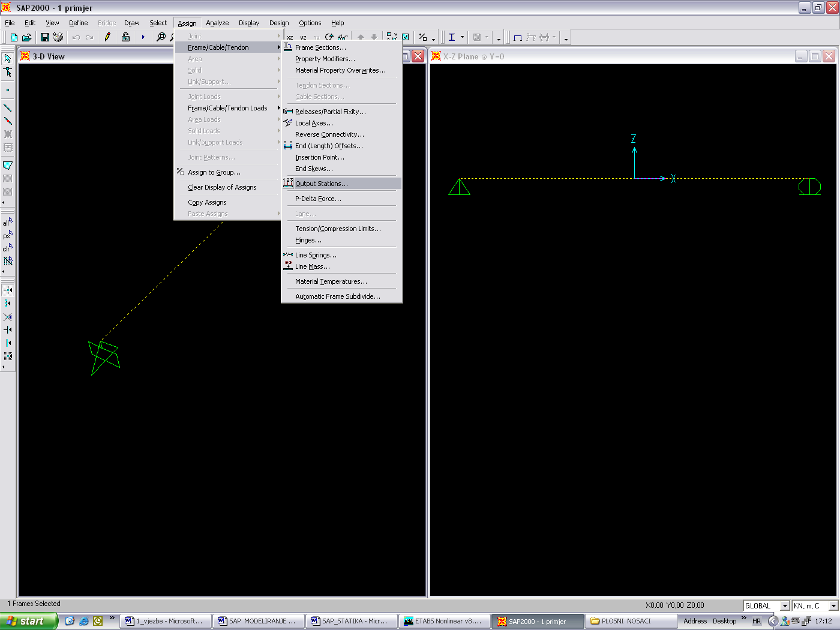The image size is (840, 630).
Task: Click the rubber band zoom magnifier icon
Action: [x=161, y=37]
